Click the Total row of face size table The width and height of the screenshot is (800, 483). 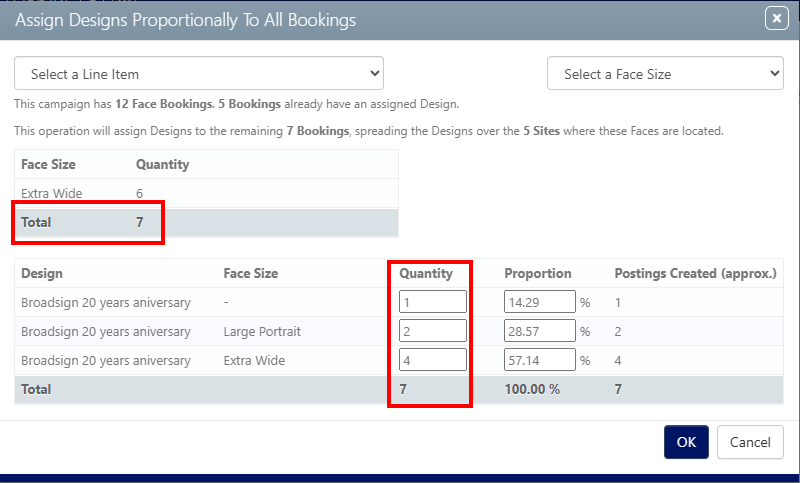pyautogui.click(x=206, y=222)
